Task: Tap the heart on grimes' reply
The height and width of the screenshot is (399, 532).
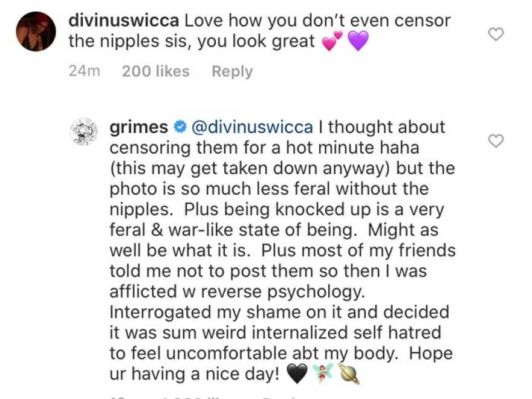Action: 496,141
